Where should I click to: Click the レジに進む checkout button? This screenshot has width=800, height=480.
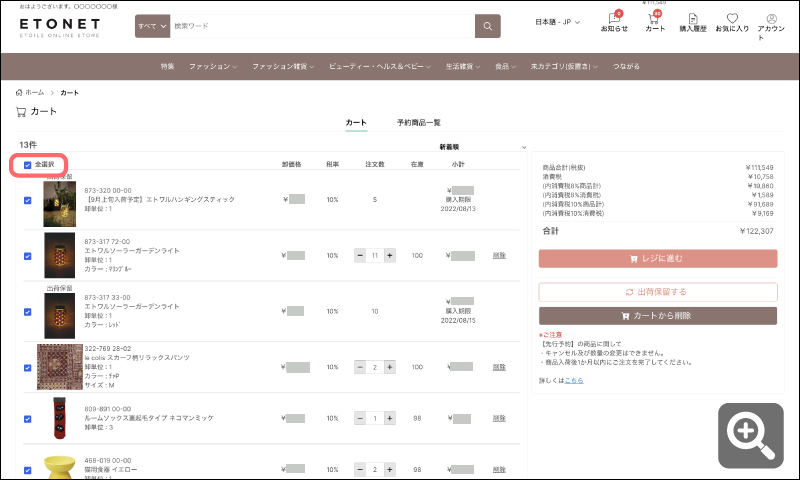[658, 259]
